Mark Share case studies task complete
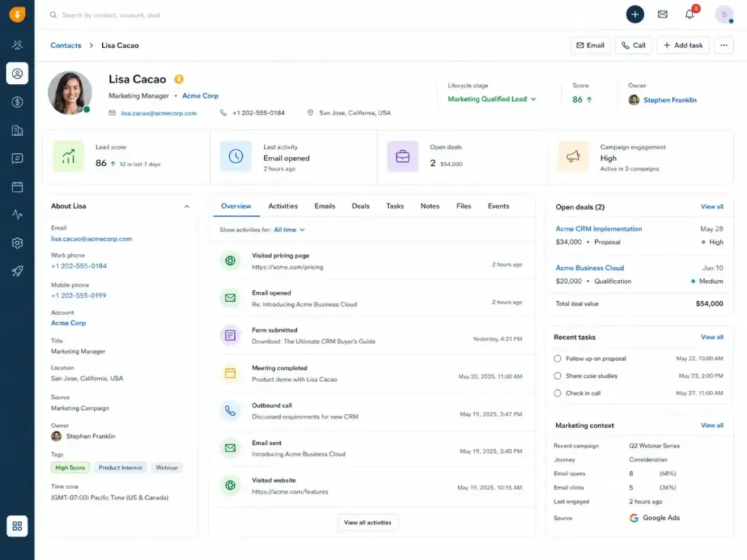The height and width of the screenshot is (560, 747). point(557,376)
